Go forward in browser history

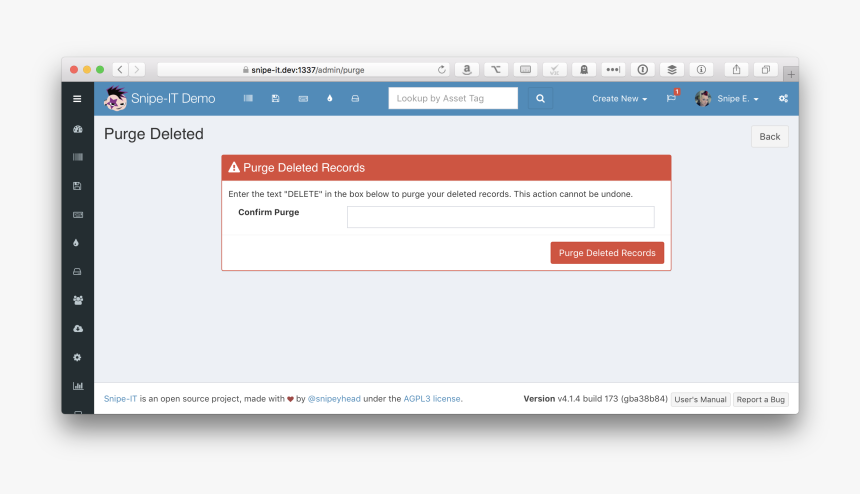point(137,70)
